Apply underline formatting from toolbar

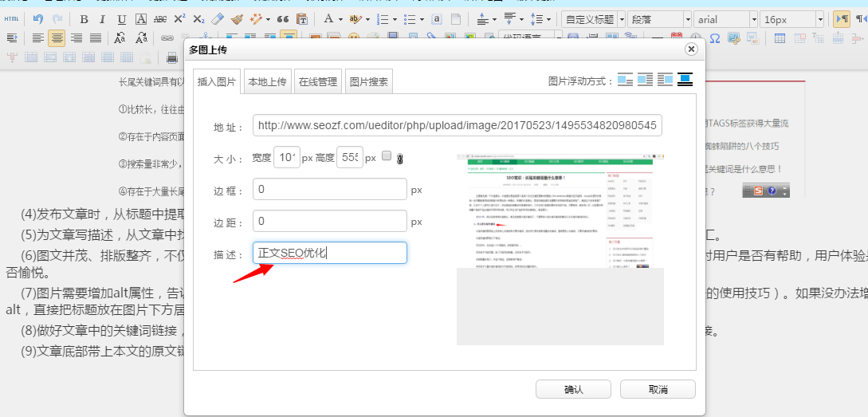(x=122, y=19)
